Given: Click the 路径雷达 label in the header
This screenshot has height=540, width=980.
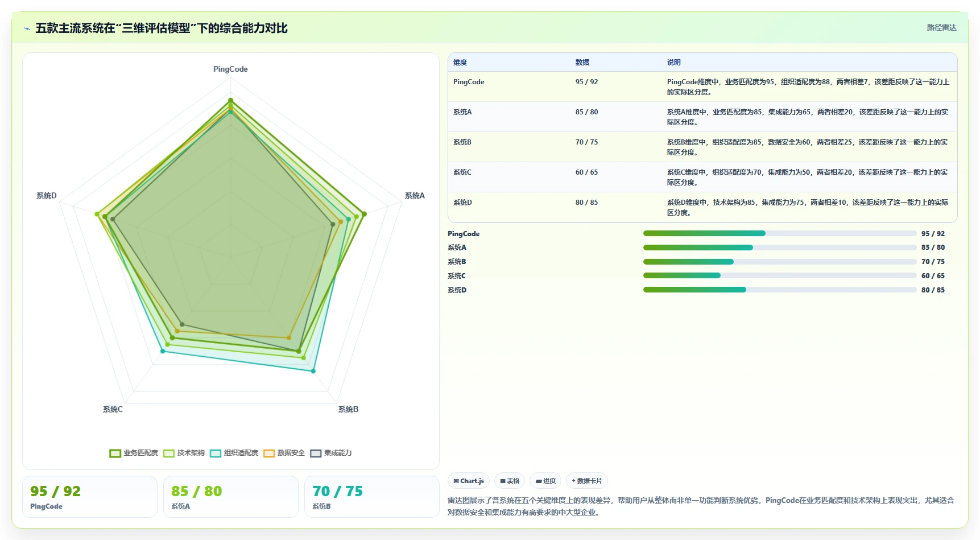Looking at the screenshot, I should pyautogui.click(x=942, y=27).
